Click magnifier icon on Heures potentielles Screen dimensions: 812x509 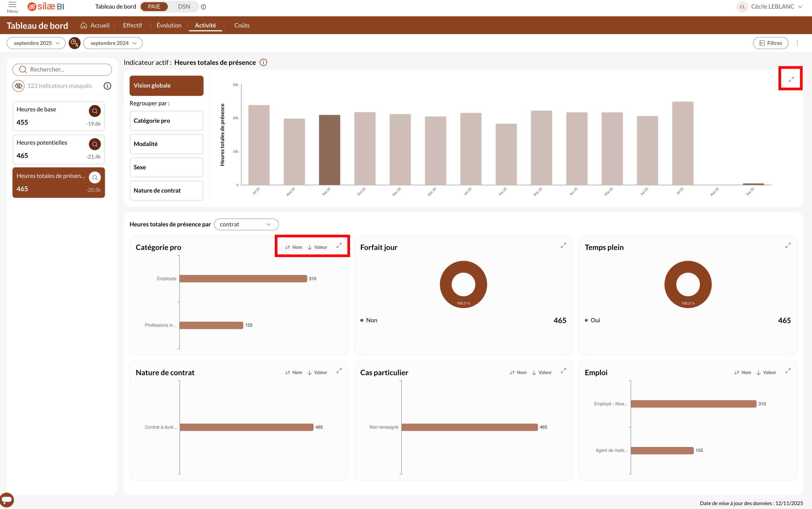[94, 144]
